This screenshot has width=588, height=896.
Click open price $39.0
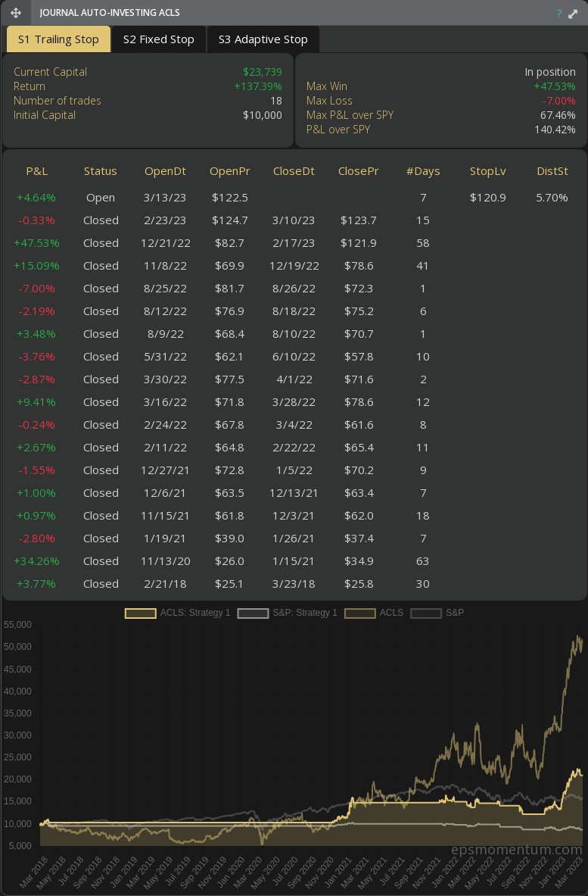click(x=229, y=539)
